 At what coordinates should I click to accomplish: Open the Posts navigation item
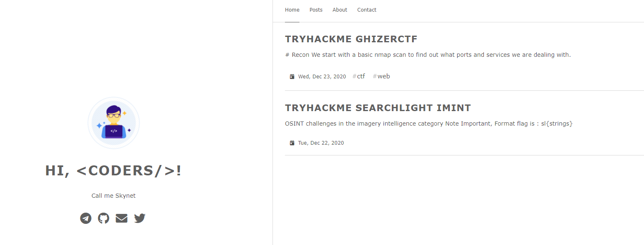coord(316,10)
